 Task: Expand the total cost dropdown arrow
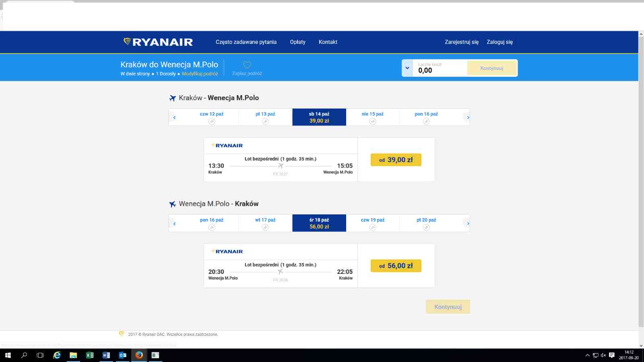pos(407,68)
